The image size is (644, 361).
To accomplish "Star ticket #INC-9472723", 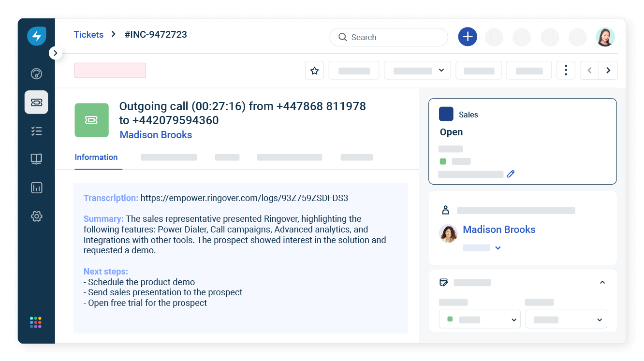I will coord(314,70).
